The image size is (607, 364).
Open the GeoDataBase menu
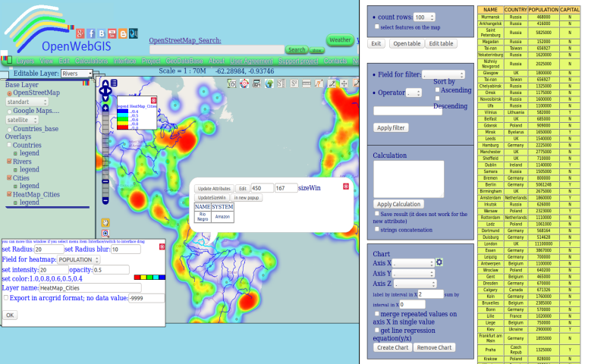[184, 61]
